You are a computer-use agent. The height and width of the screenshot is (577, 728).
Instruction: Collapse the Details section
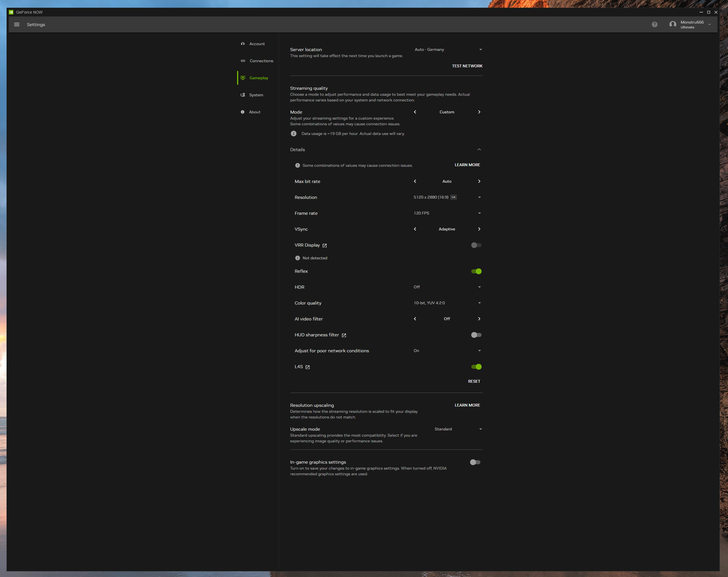479,149
